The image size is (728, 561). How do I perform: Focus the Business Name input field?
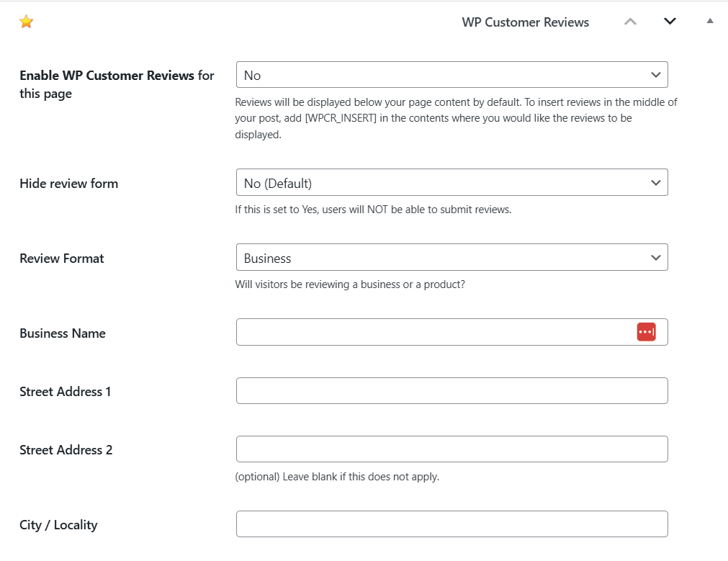(x=432, y=331)
